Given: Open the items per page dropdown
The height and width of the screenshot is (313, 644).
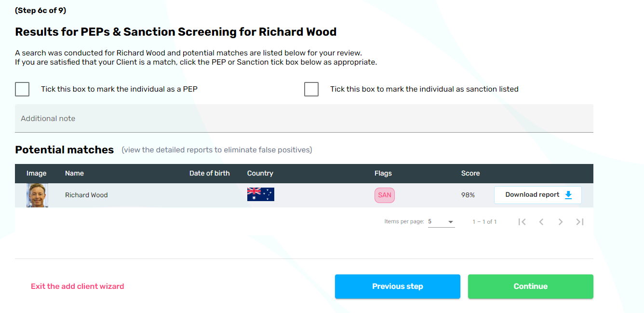Looking at the screenshot, I should click(x=441, y=222).
